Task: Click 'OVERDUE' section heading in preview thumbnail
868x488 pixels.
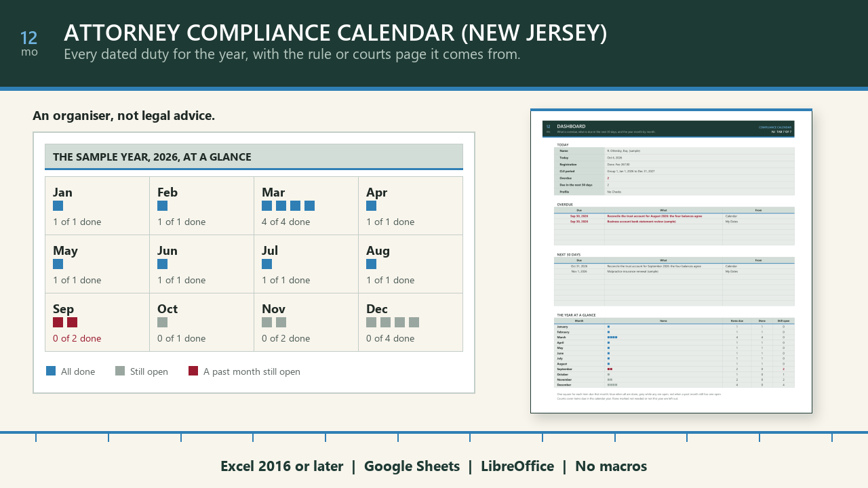Action: pos(565,204)
